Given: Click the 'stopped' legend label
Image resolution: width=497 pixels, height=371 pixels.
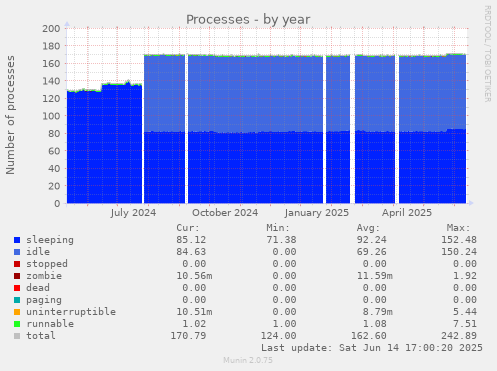Looking at the screenshot, I should pyautogui.click(x=47, y=264).
